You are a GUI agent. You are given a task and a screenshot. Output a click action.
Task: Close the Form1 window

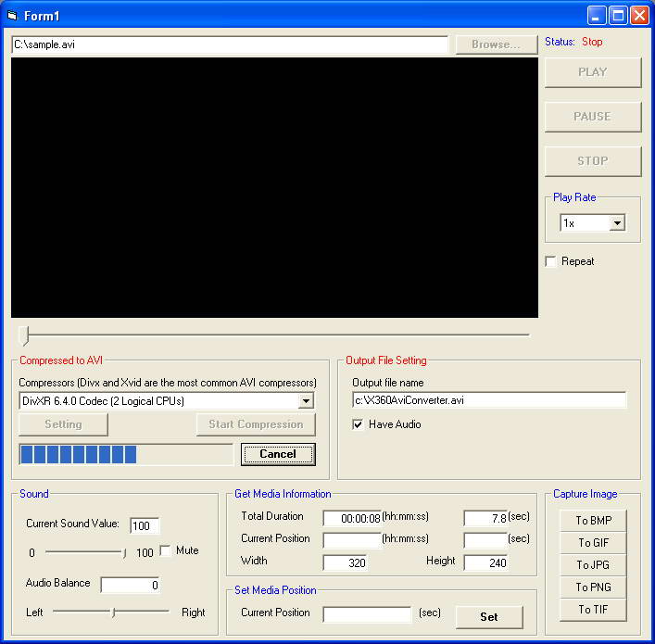639,16
